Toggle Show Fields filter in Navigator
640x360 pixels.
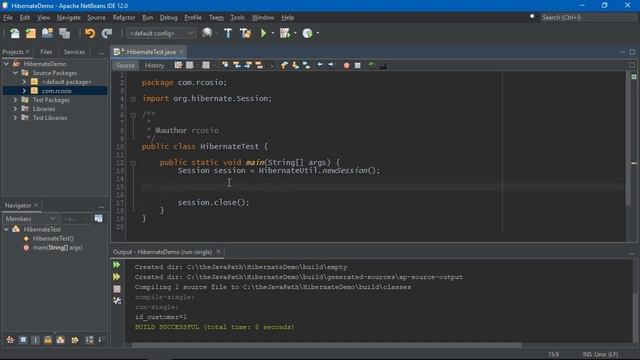pos(23,340)
